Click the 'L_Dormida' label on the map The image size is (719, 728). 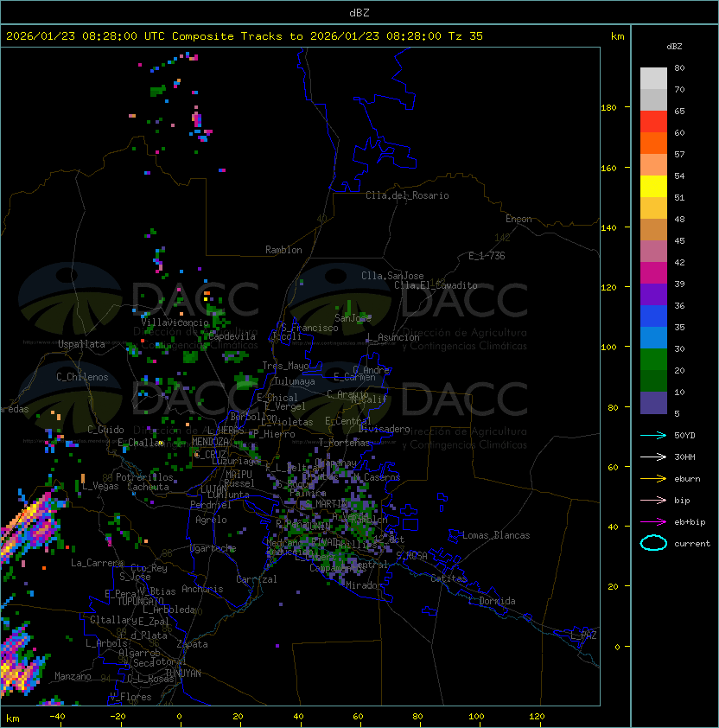coord(492,601)
